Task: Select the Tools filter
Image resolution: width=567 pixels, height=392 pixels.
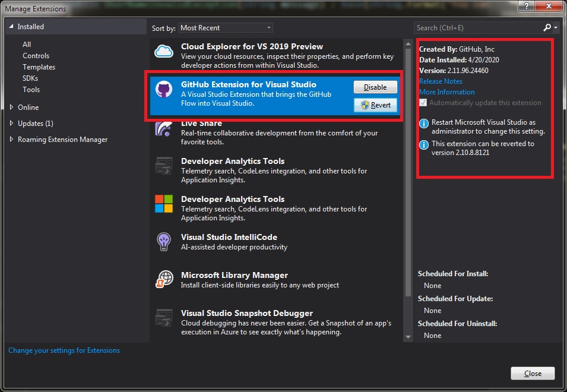Action: coord(31,89)
